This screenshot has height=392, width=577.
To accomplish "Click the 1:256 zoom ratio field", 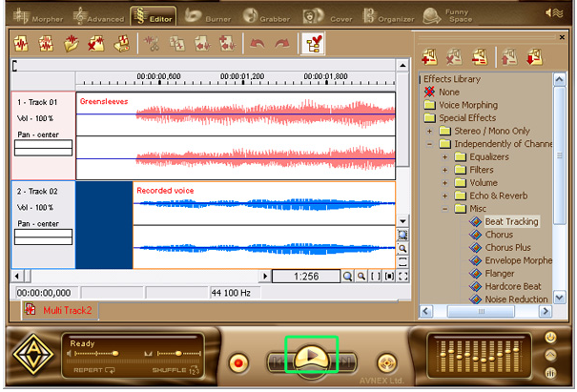I will pyautogui.click(x=305, y=277).
